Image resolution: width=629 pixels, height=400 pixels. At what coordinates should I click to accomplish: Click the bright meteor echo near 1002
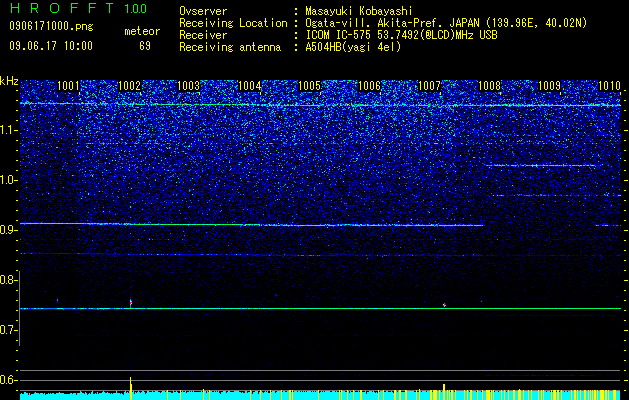[x=131, y=303]
